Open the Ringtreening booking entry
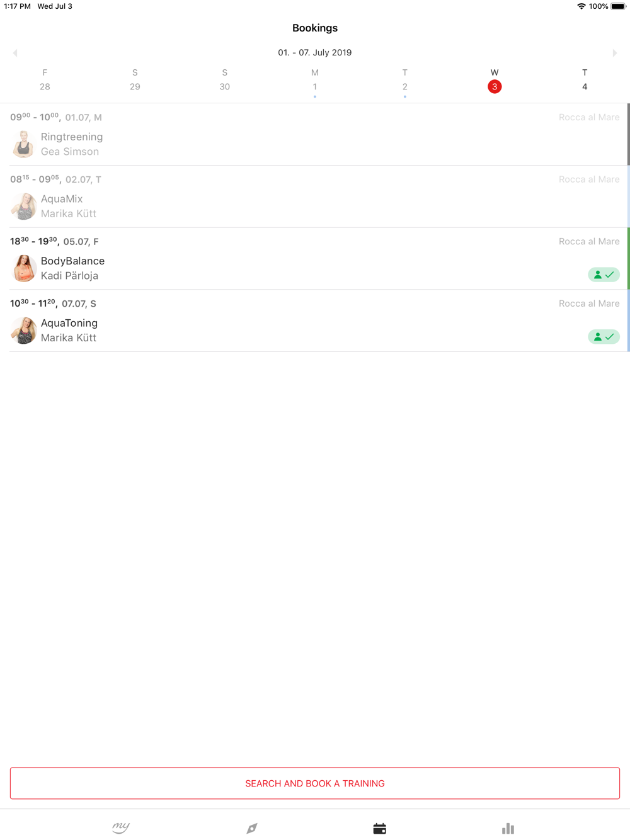630x840 pixels. pyautogui.click(x=315, y=134)
